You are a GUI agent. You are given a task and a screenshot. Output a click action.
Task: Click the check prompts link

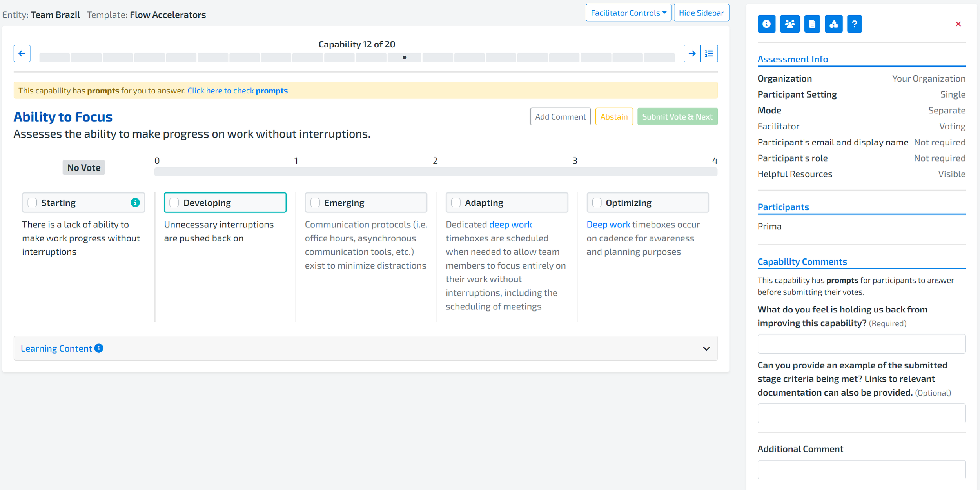coord(238,91)
